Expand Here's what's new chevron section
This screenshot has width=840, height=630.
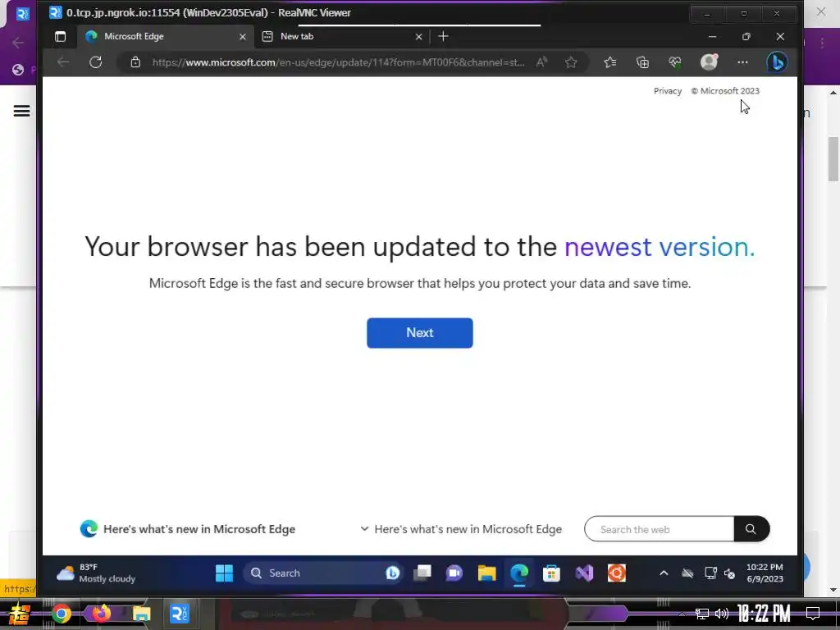[461, 529]
